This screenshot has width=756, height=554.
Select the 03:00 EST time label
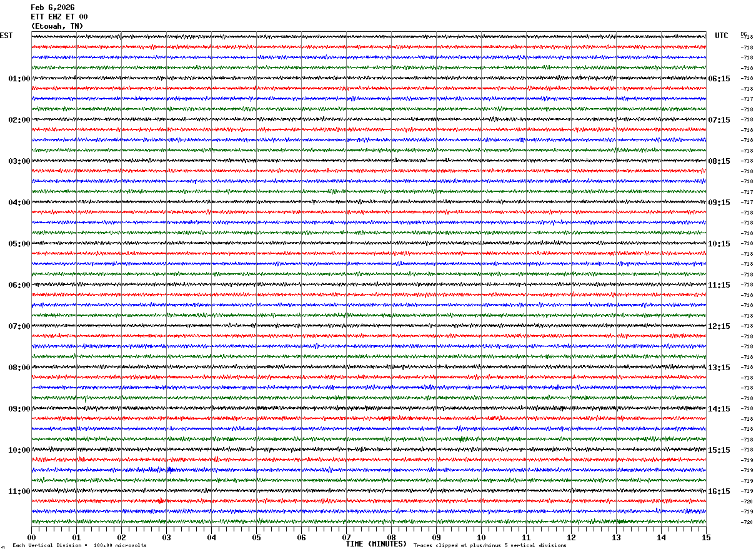pos(19,161)
